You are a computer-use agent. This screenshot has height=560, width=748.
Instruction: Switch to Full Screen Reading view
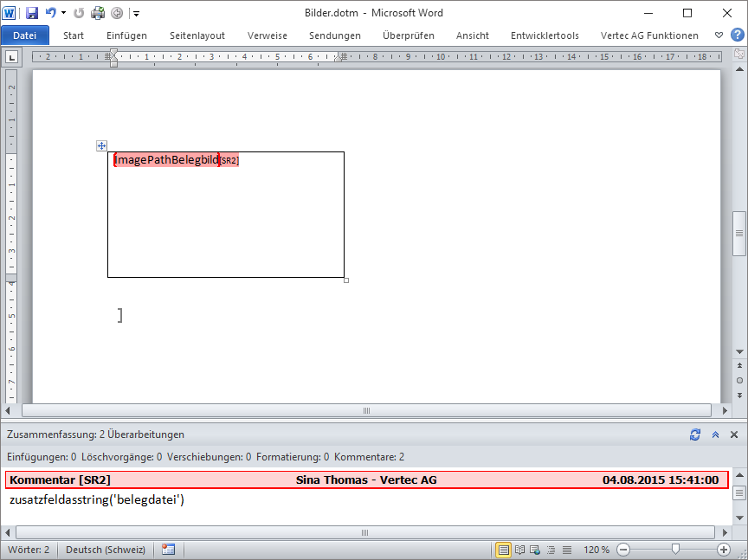[519, 550]
